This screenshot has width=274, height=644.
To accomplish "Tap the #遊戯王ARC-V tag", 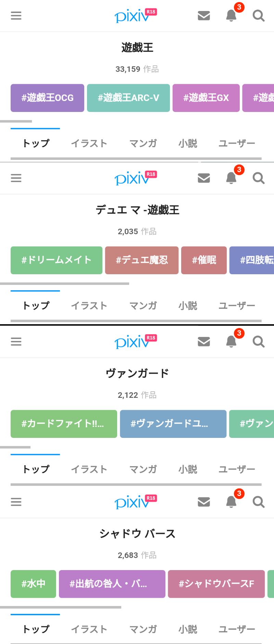I will coord(128,98).
